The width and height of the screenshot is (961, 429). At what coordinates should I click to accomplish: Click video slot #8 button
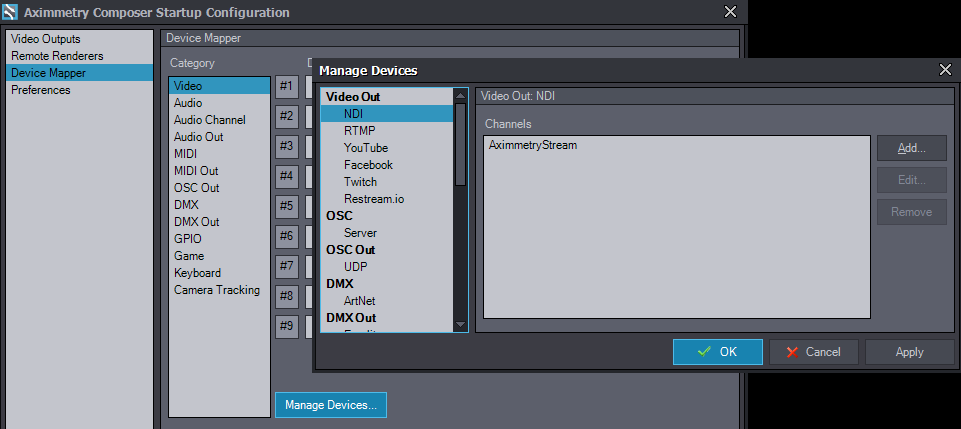coord(287,296)
